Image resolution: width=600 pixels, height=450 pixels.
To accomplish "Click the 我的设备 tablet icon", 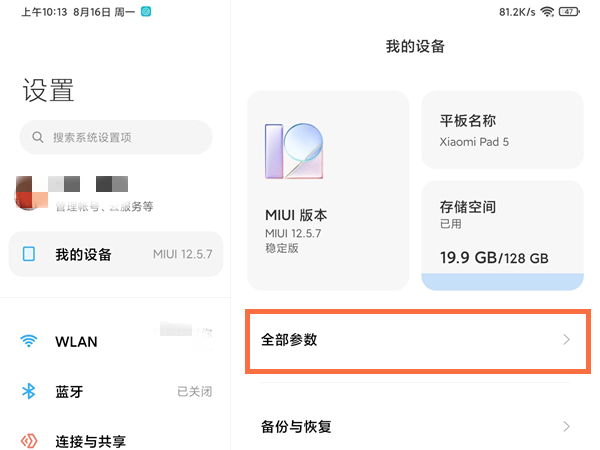I will (29, 254).
